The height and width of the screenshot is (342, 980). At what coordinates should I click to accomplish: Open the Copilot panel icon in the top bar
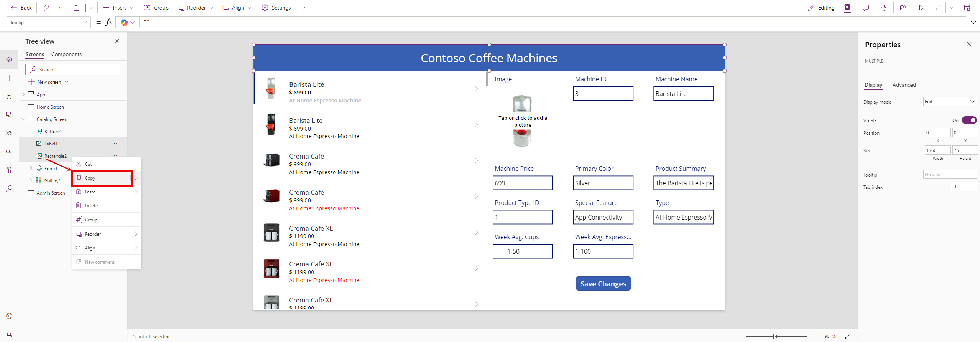pos(847,8)
